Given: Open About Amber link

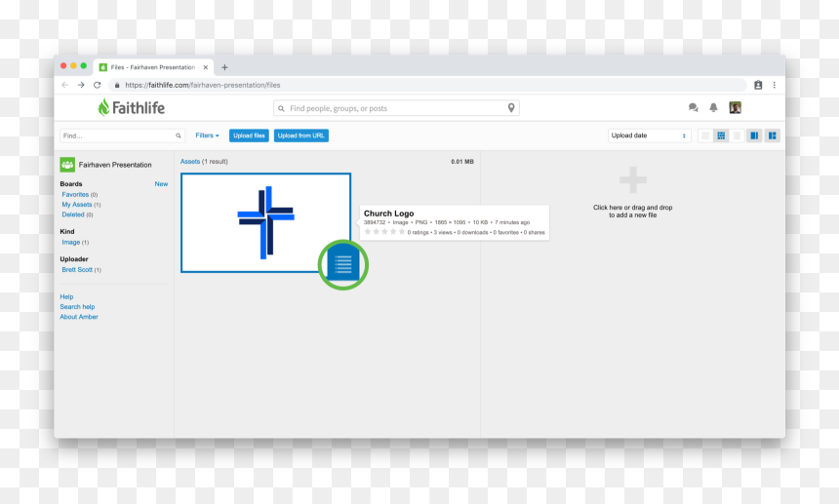Looking at the screenshot, I should 79,317.
